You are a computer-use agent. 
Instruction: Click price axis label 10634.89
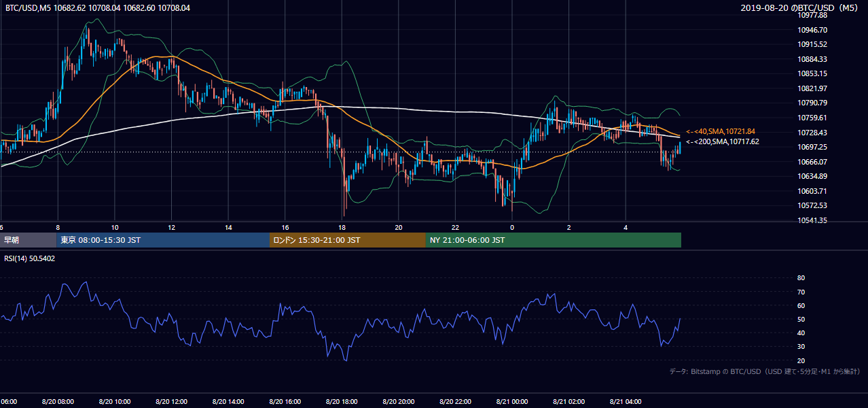pos(812,176)
